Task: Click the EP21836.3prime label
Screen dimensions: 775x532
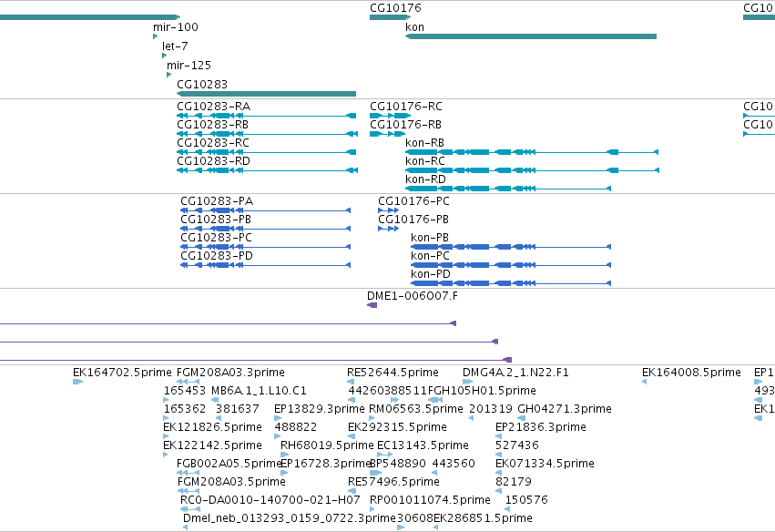Action: pyautogui.click(x=541, y=427)
